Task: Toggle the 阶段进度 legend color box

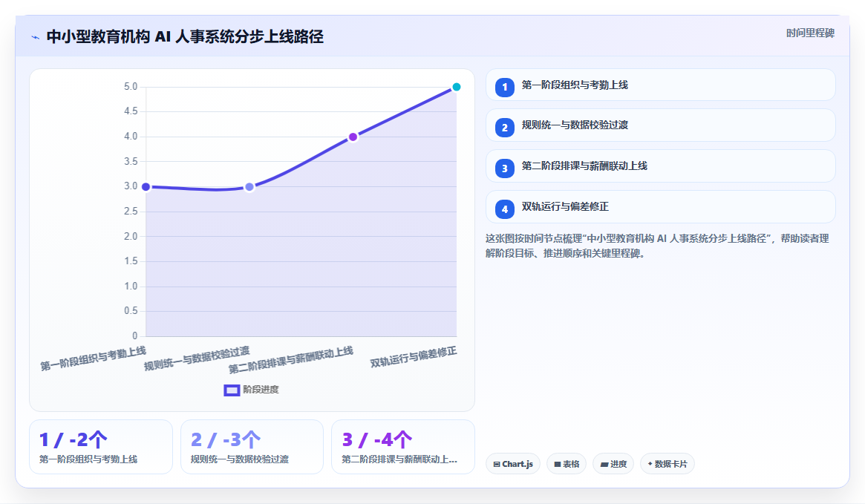Action: click(x=232, y=390)
